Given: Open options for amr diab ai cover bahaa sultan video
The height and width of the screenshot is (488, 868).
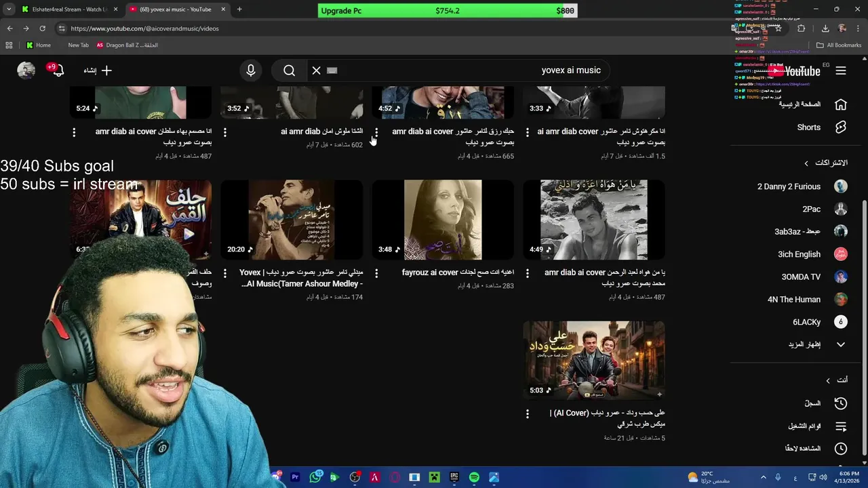Looking at the screenshot, I should (74, 132).
